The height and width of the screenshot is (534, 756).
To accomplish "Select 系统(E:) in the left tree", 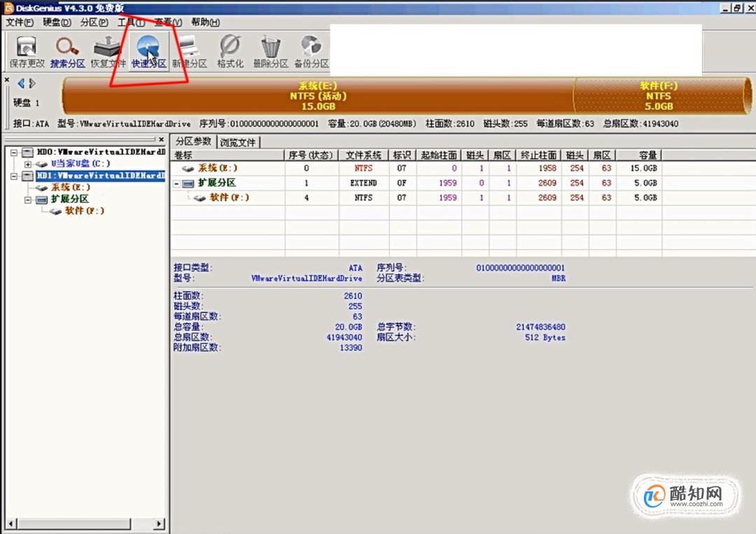I will 71,187.
